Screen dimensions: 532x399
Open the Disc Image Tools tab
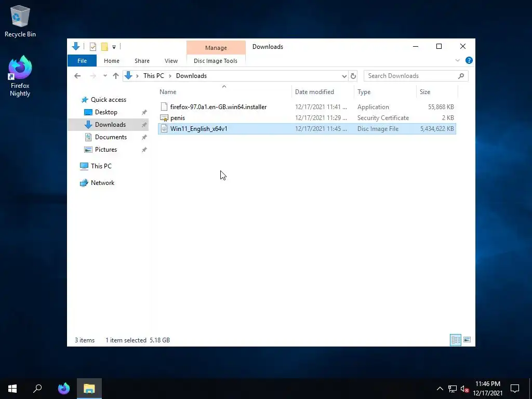click(x=216, y=61)
